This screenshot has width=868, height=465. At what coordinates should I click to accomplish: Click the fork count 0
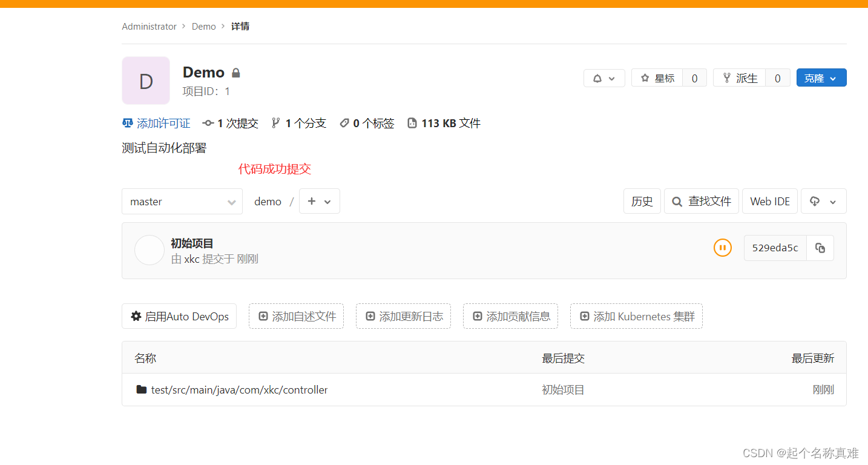778,78
